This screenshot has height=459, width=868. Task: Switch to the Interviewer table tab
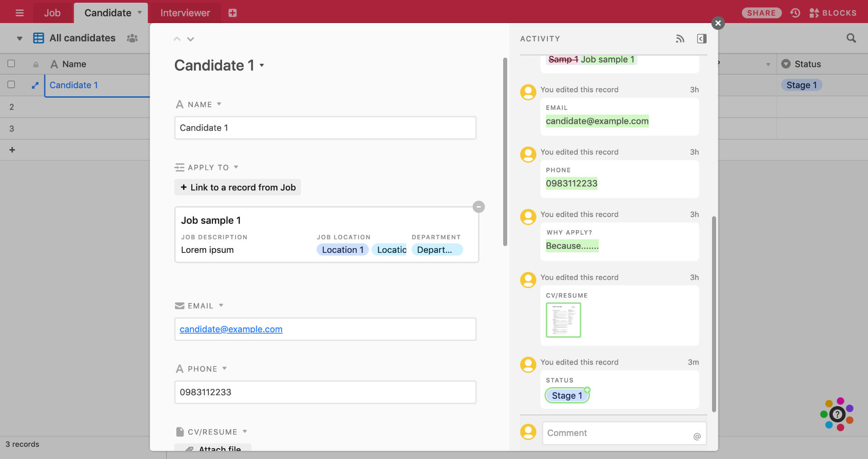(184, 12)
